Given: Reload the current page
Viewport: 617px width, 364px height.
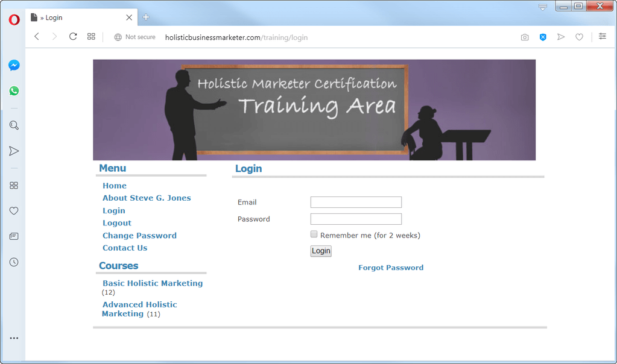Looking at the screenshot, I should coord(73,37).
